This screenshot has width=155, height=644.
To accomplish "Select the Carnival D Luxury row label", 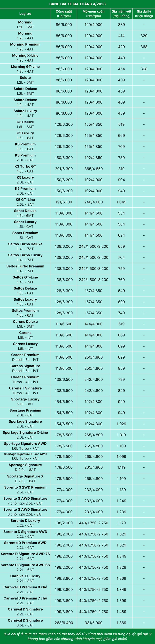I will [25, 576].
